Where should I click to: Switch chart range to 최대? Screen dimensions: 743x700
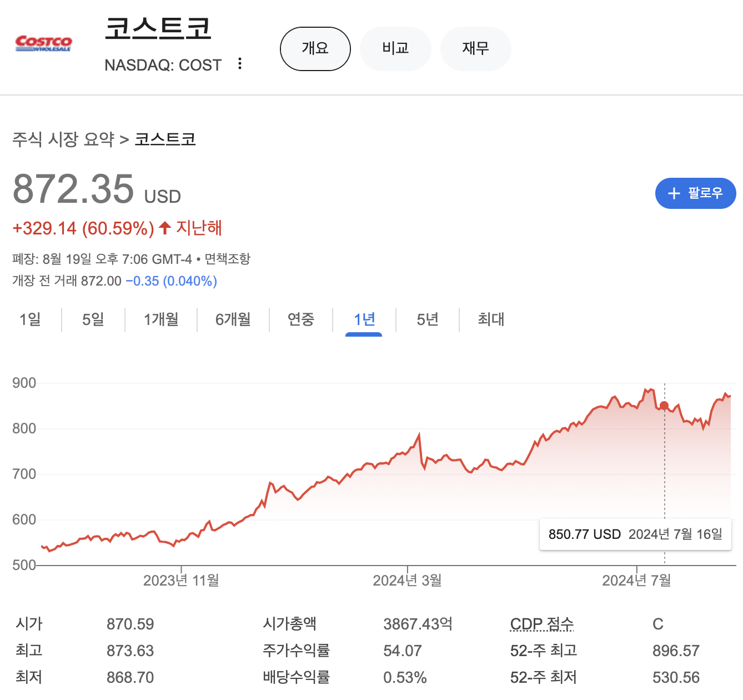[x=491, y=319]
